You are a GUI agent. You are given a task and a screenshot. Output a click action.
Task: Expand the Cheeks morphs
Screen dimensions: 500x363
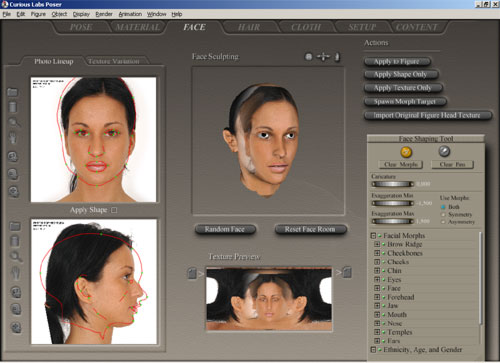(377, 262)
